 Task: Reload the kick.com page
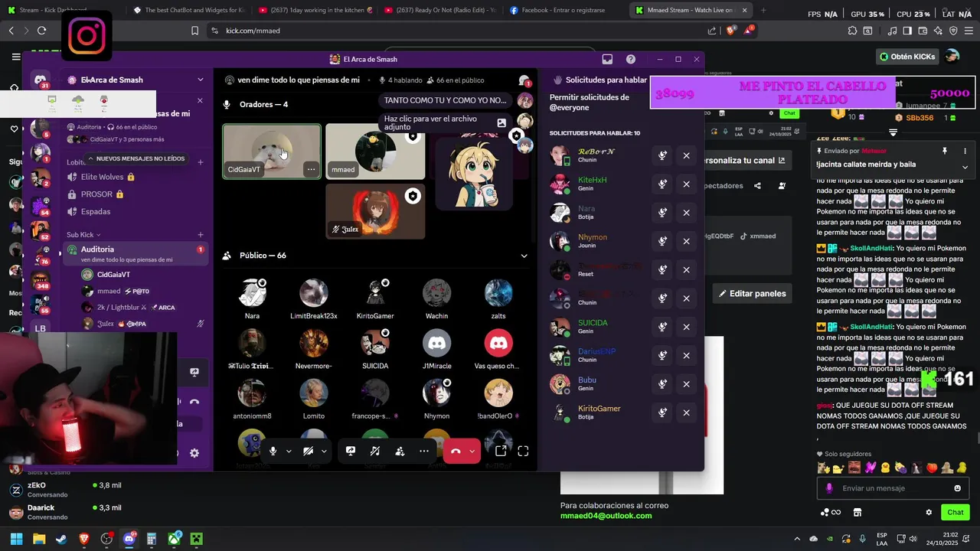click(41, 31)
